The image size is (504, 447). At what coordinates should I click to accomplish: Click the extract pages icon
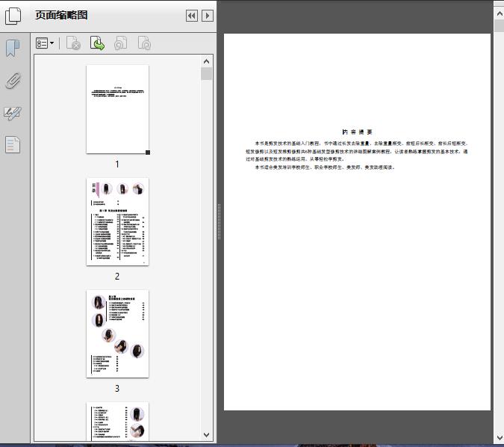97,44
